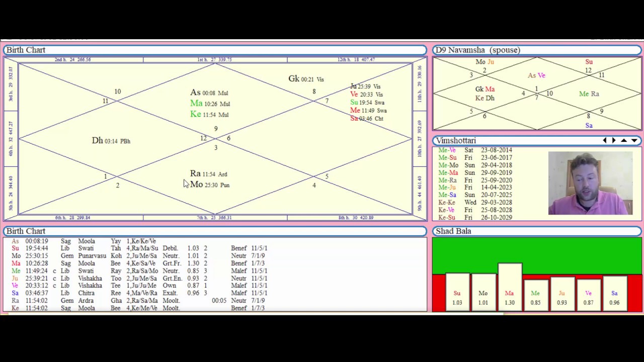The height and width of the screenshot is (362, 644).
Task: Select the Ke-Su 26-10-2029 dasha row
Action: click(475, 217)
